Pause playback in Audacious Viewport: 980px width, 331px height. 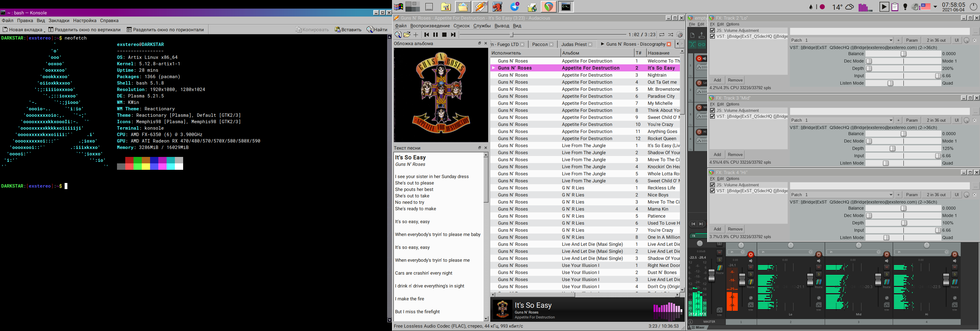point(435,35)
